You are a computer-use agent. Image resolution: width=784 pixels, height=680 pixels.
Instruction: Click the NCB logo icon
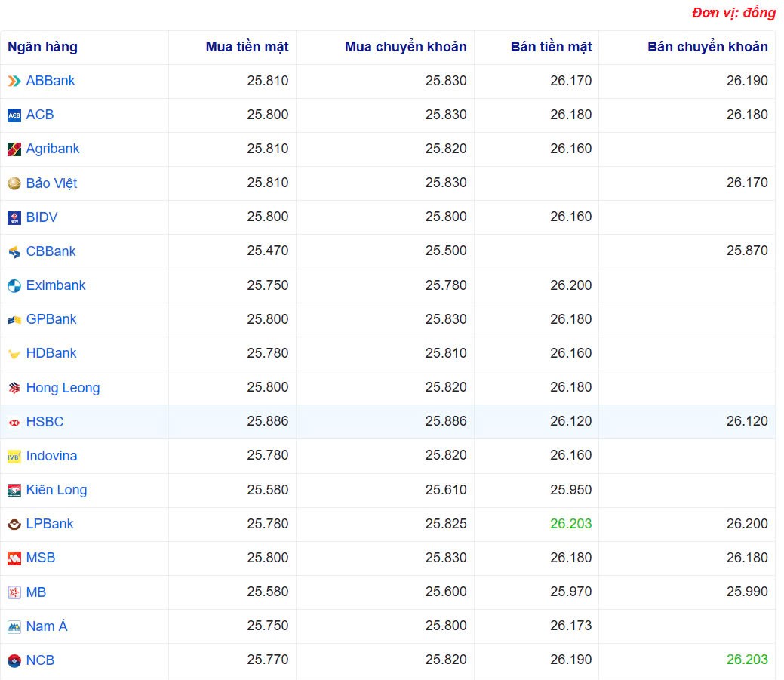click(x=14, y=660)
